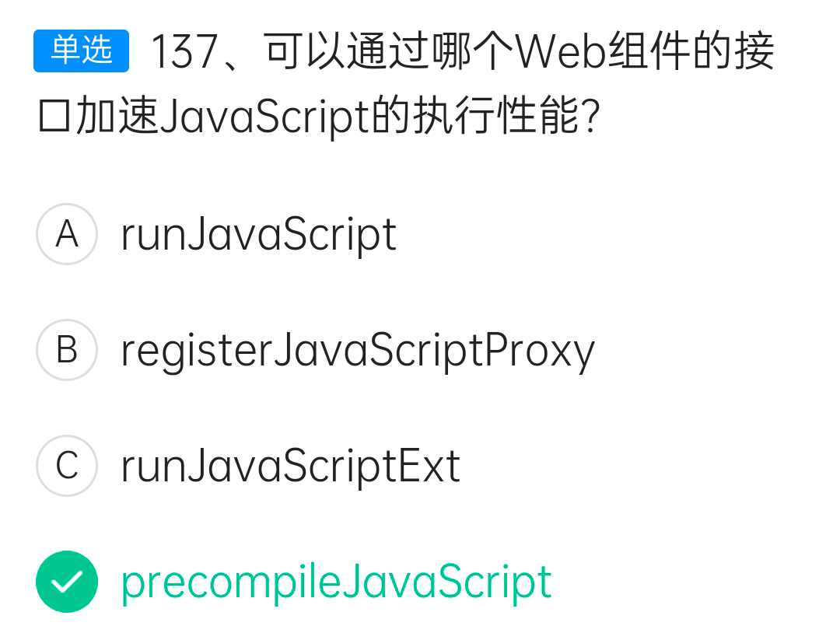This screenshot has width=840, height=640.
Task: Click the green checkmark icon
Action: click(67, 582)
